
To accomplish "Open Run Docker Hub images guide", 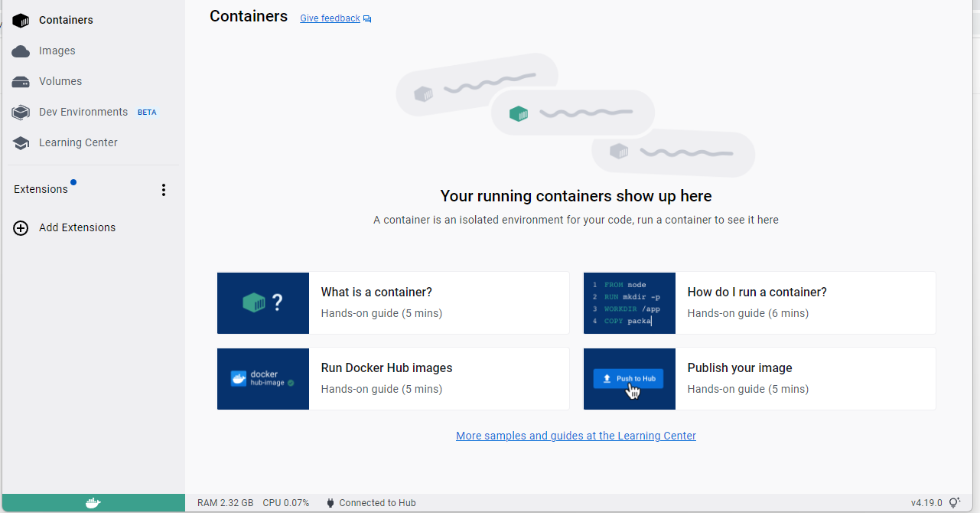I will point(393,378).
